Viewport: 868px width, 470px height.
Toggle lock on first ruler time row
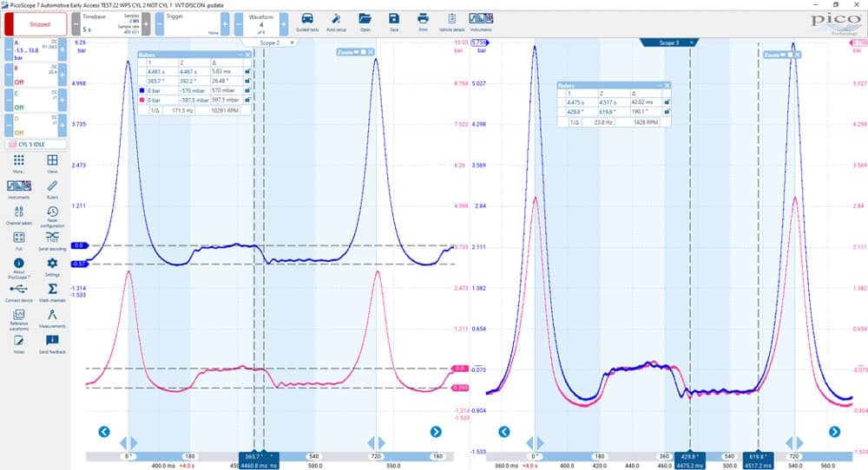[247, 72]
